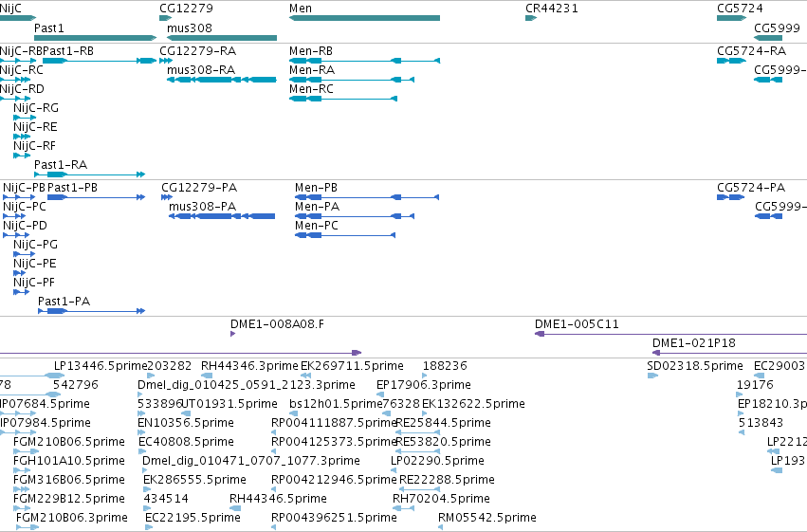
Task: Click the RH44346.3prime EST glyph
Action: [x=207, y=376]
